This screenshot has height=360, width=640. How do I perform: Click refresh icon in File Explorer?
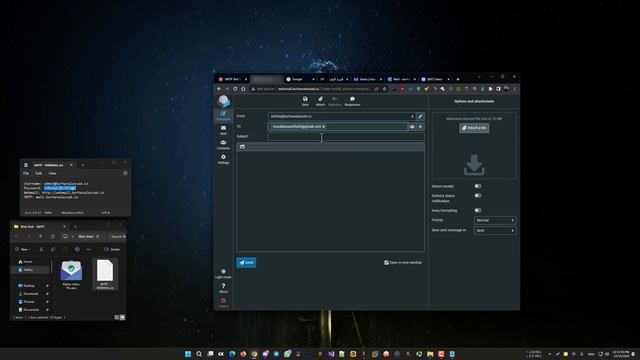click(x=53, y=236)
